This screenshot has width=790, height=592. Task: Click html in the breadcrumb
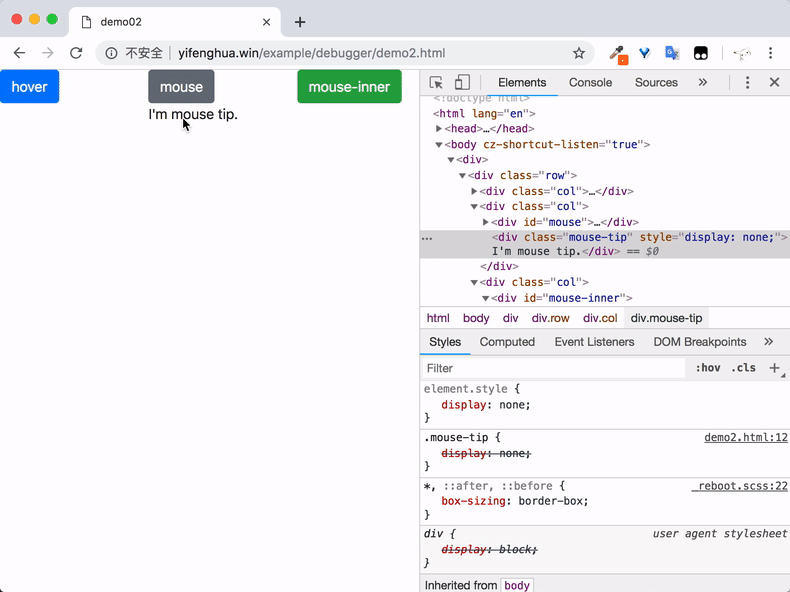tap(438, 318)
